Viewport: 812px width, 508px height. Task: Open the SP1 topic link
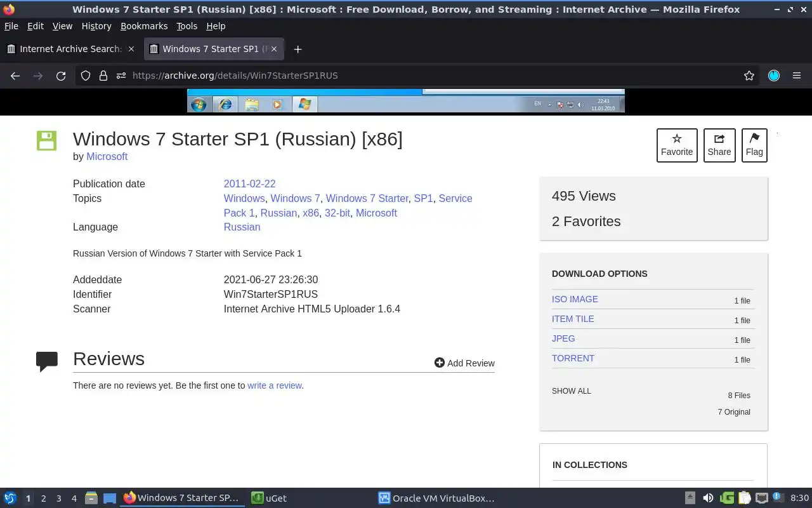coord(423,198)
